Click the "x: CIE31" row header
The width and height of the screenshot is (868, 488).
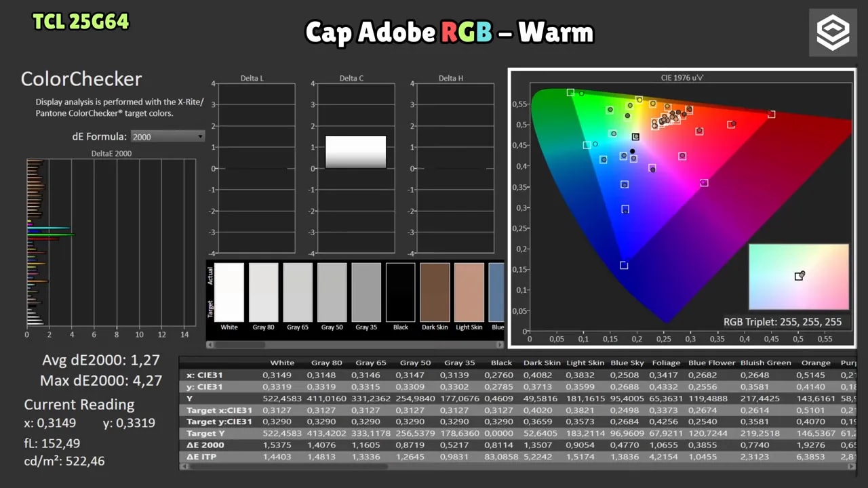tap(205, 374)
